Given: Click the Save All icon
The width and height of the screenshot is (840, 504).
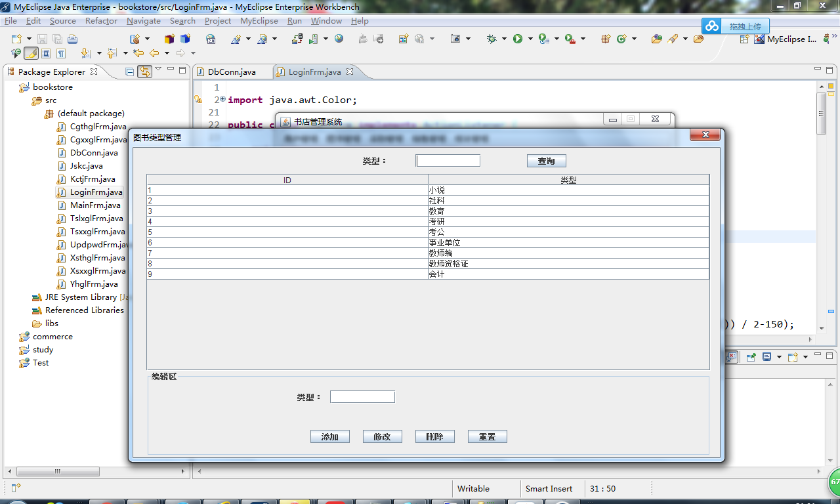Looking at the screenshot, I should [57, 39].
